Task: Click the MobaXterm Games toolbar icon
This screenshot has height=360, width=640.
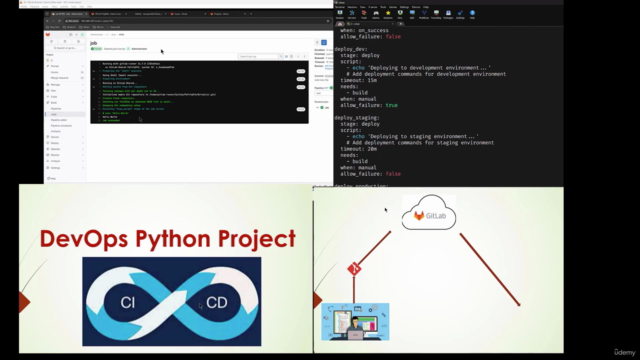Action: (x=376, y=15)
